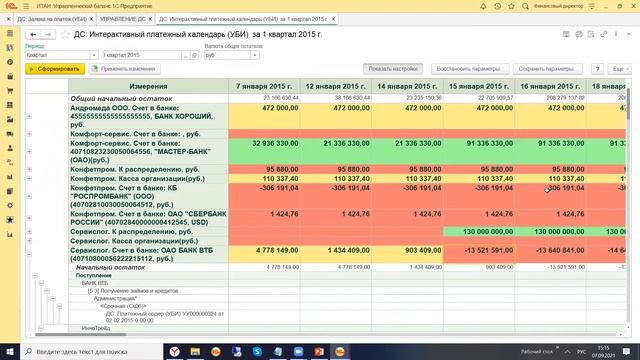
Task: Open favorites star in title bar
Action: click(511, 6)
